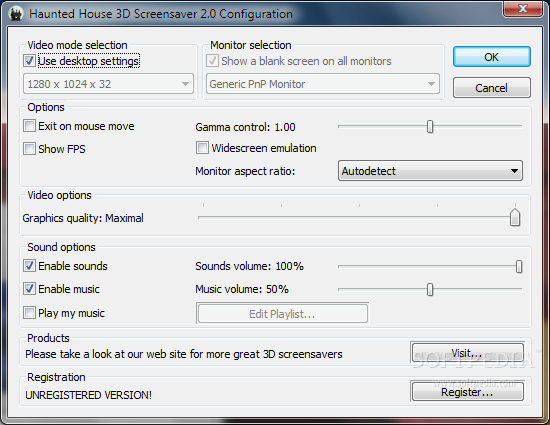550x425 pixels.
Task: Click the Register button
Action: click(467, 392)
